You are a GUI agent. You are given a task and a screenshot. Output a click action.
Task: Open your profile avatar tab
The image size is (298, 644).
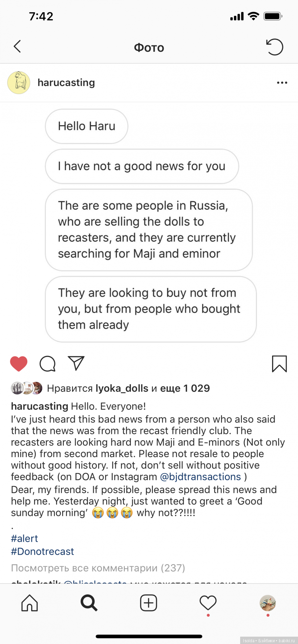coord(267,603)
